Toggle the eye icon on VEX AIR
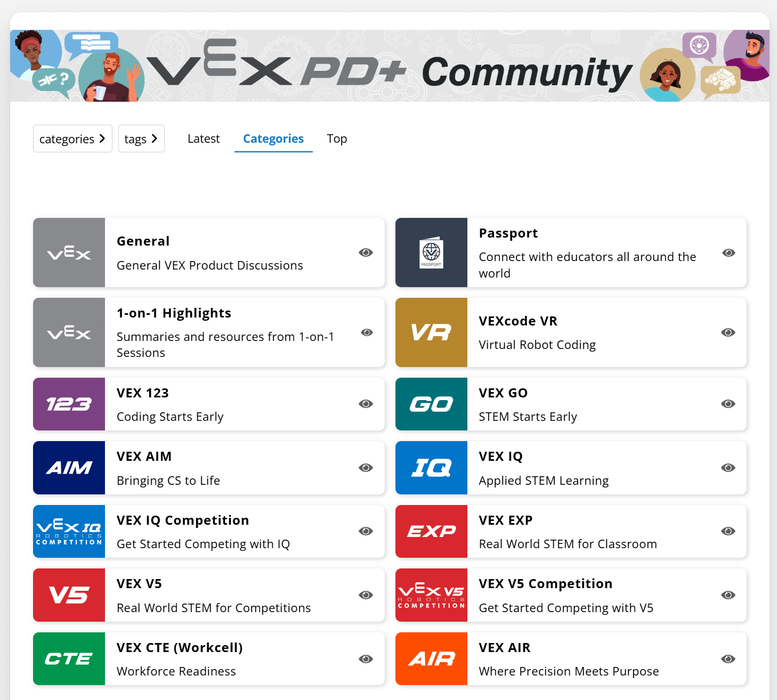 729,659
